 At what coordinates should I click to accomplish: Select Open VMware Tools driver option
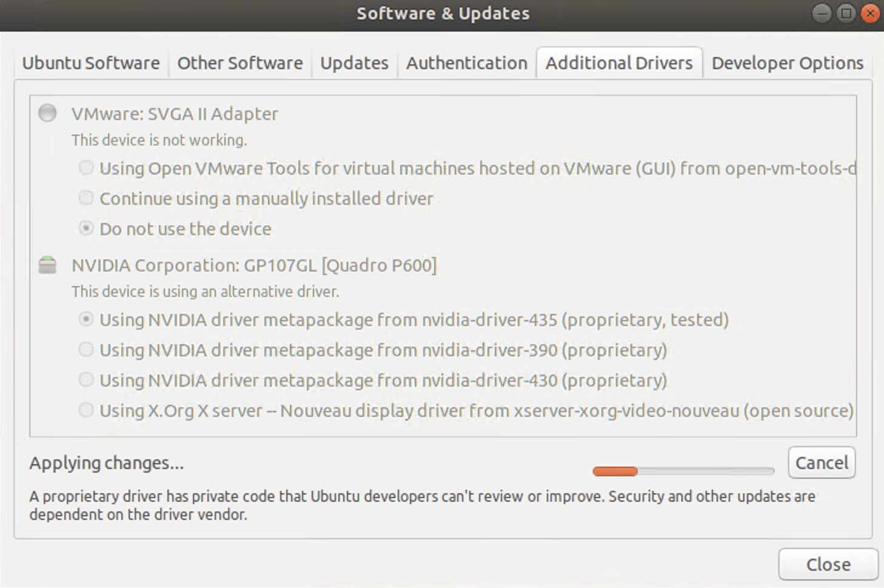tap(86, 168)
